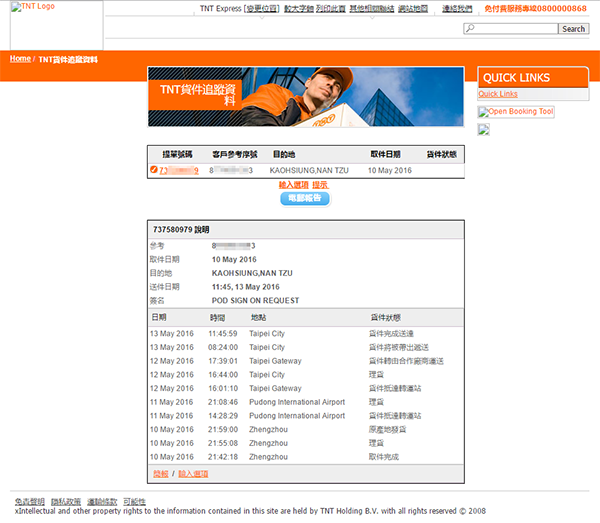Open the 連絡我們 contact-us link

pyautogui.click(x=457, y=8)
